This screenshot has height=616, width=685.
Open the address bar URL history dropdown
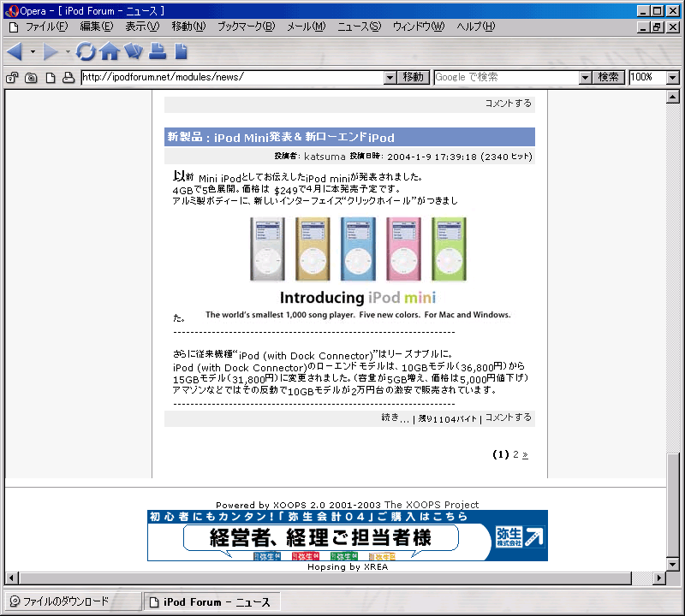(x=390, y=78)
